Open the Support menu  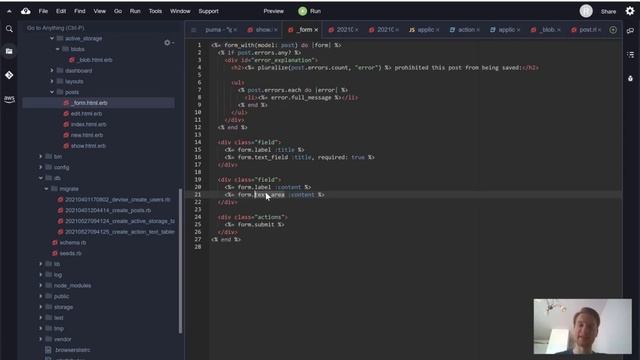(209, 11)
